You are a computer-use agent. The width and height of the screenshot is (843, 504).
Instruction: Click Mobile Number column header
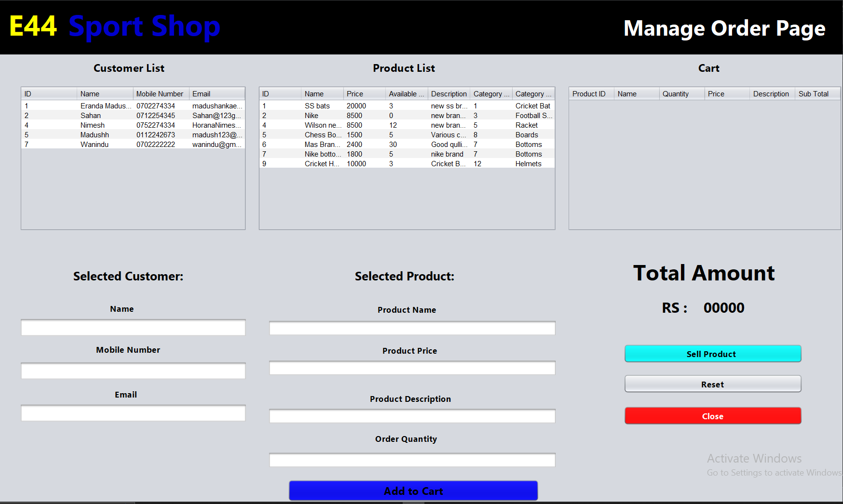(160, 94)
